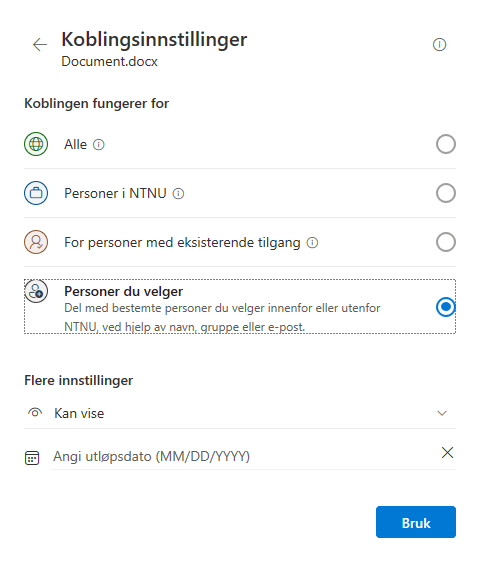Click the existing access person icon
This screenshot has width=480, height=575.
36,242
